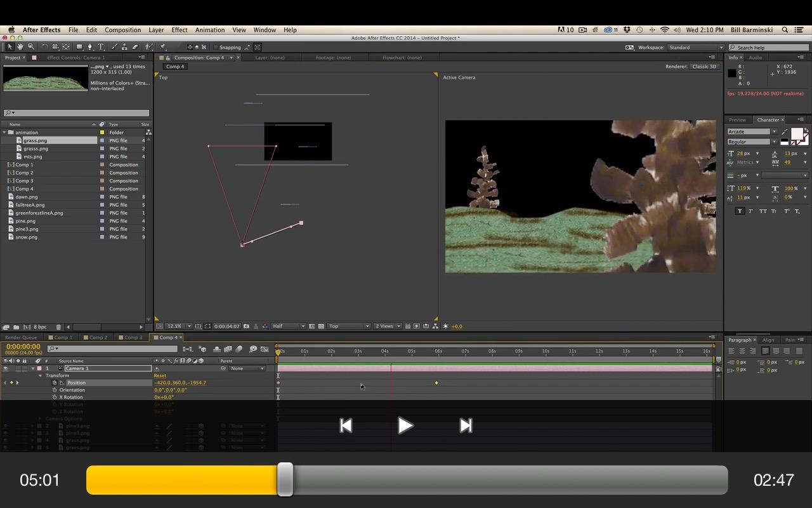812x508 pixels.
Task: Open the Composition menu
Action: click(122, 30)
